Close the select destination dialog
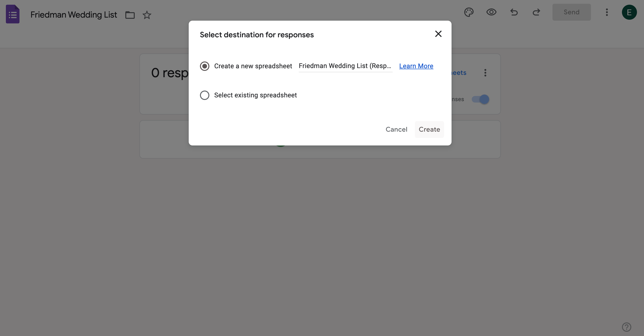This screenshot has width=644, height=336. pos(438,34)
